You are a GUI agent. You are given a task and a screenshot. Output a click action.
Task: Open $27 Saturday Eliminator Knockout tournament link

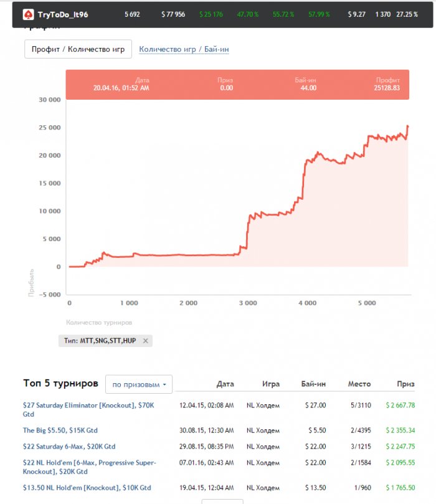point(88,409)
